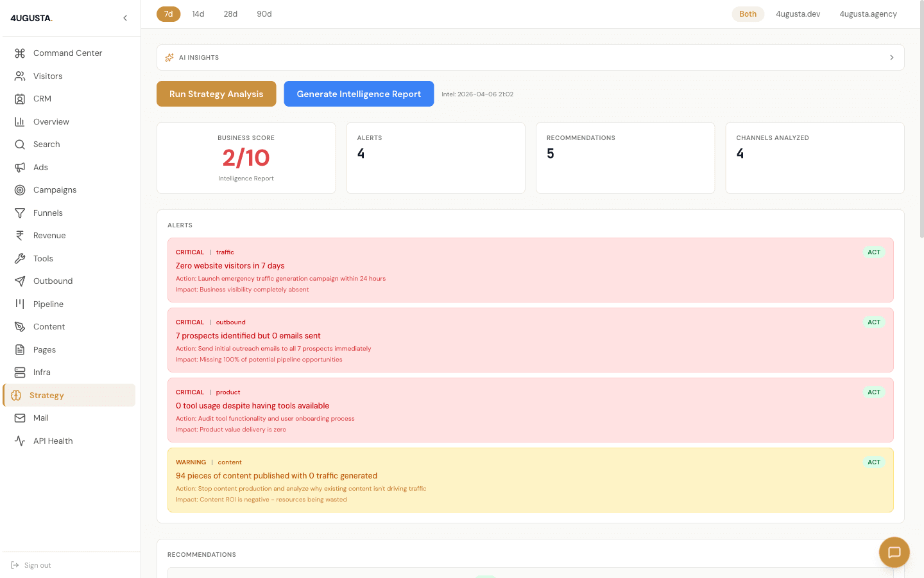924x578 pixels.
Task: Click the Funnels icon
Action: 19,213
